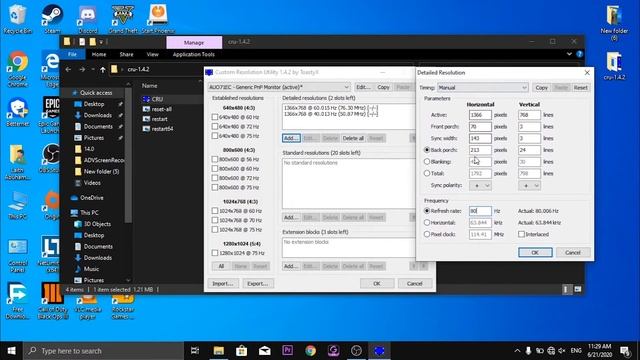This screenshot has height=360, width=640.
Task: Open the View ribbon tab
Action: pos(152,54)
